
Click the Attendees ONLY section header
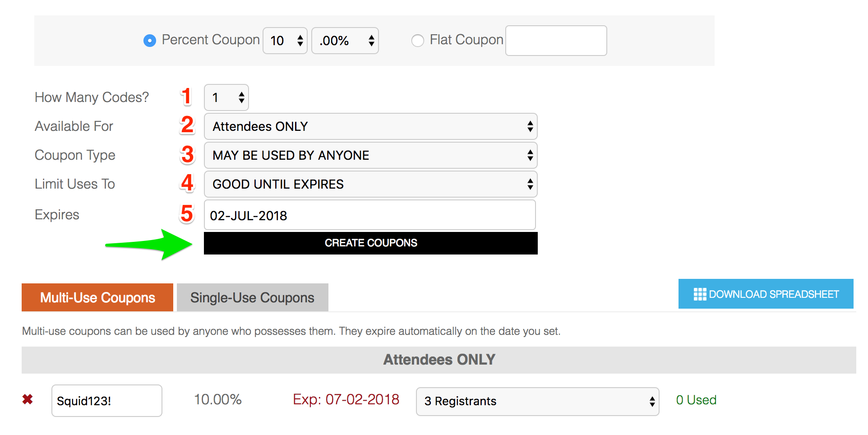(439, 360)
